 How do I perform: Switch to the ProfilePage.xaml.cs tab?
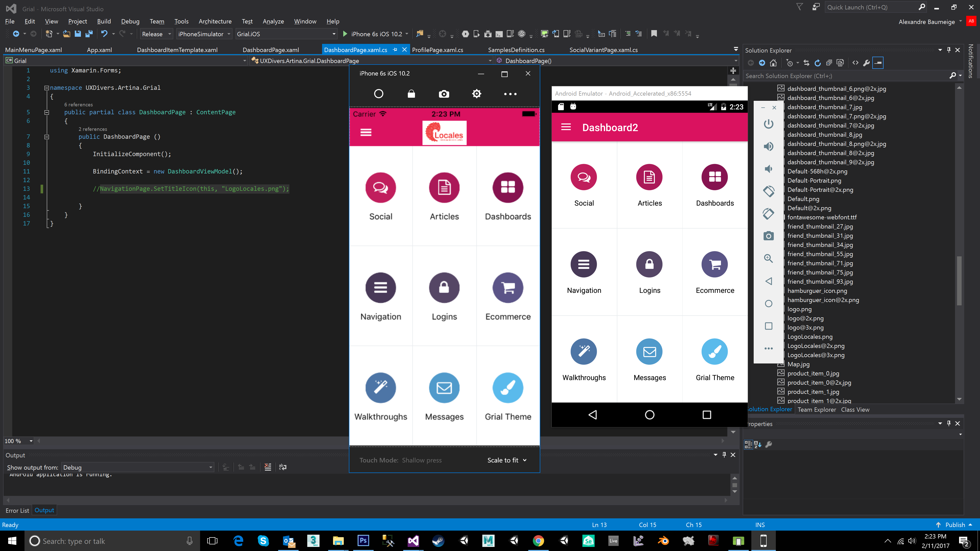coord(437,50)
